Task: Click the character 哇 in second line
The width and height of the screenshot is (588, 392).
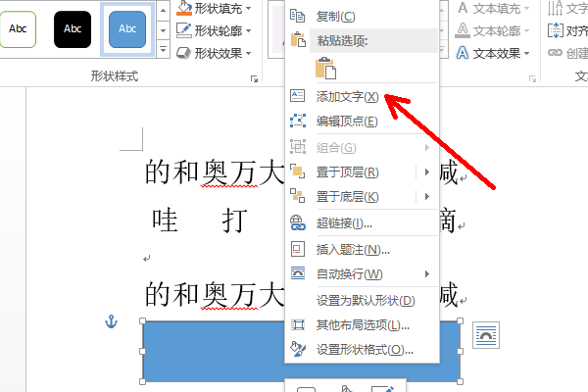Action: coord(165,220)
